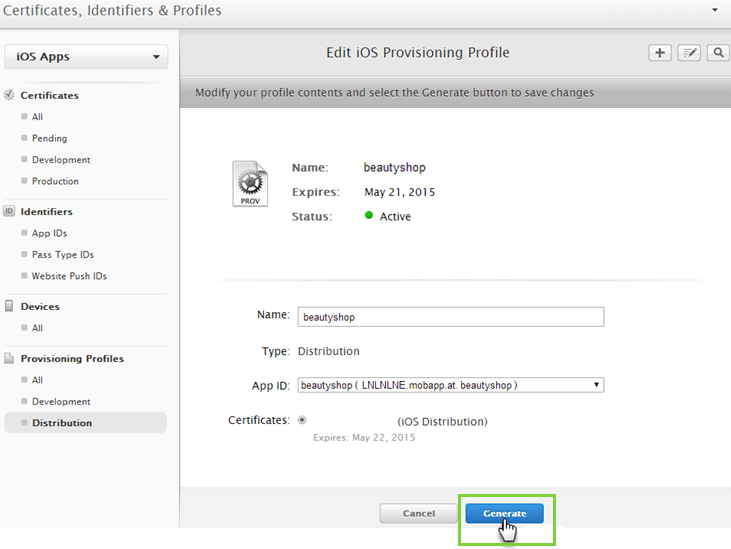The width and height of the screenshot is (731, 549).
Task: Click the Provisioning Profiles document icon
Action: [10, 359]
